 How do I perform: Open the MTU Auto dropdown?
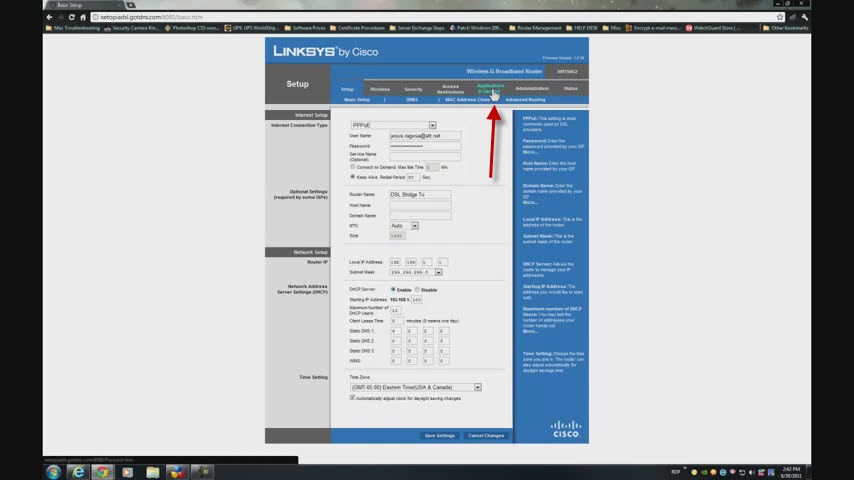click(404, 226)
